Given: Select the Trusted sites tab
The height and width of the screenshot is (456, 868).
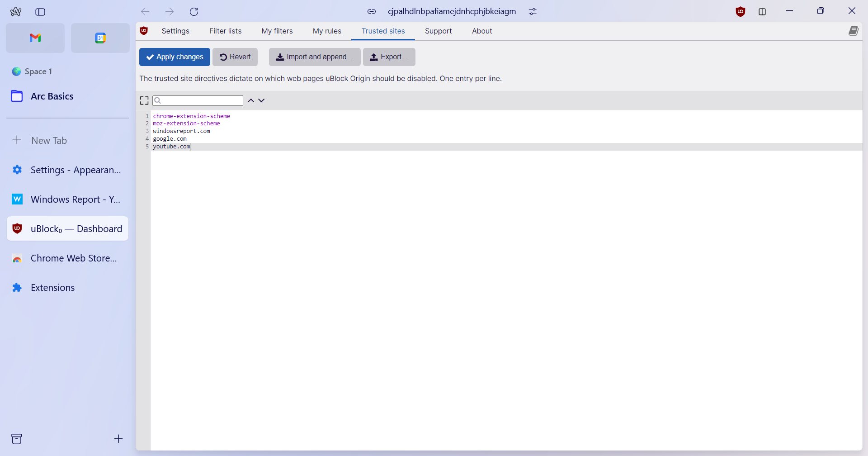Looking at the screenshot, I should click(383, 31).
